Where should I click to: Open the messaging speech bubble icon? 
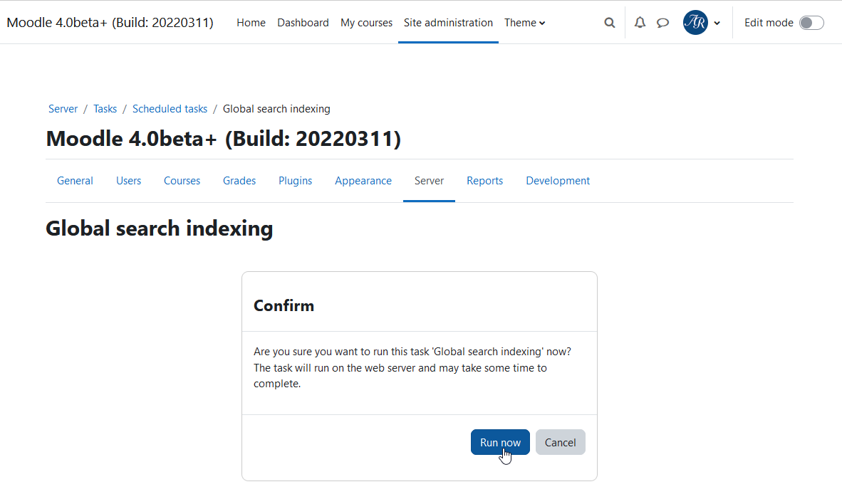click(662, 23)
